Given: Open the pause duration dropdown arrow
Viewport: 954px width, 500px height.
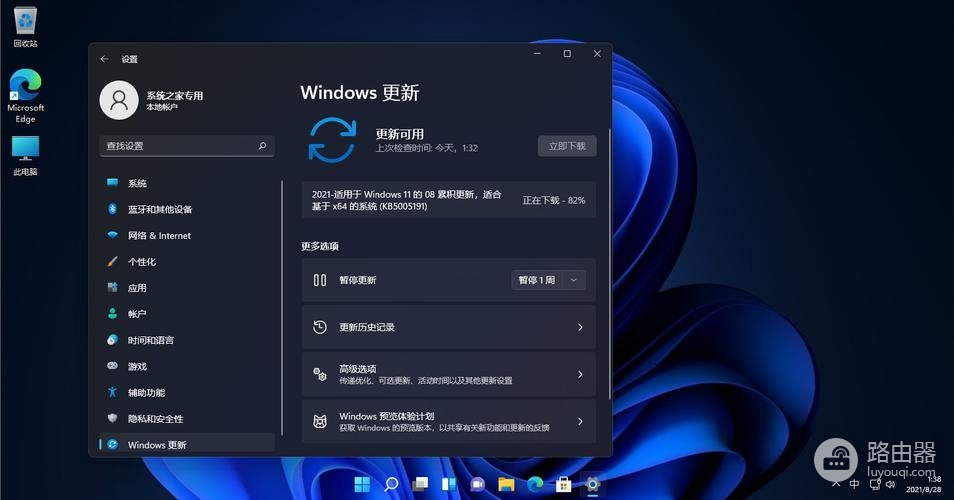Looking at the screenshot, I should point(574,281).
